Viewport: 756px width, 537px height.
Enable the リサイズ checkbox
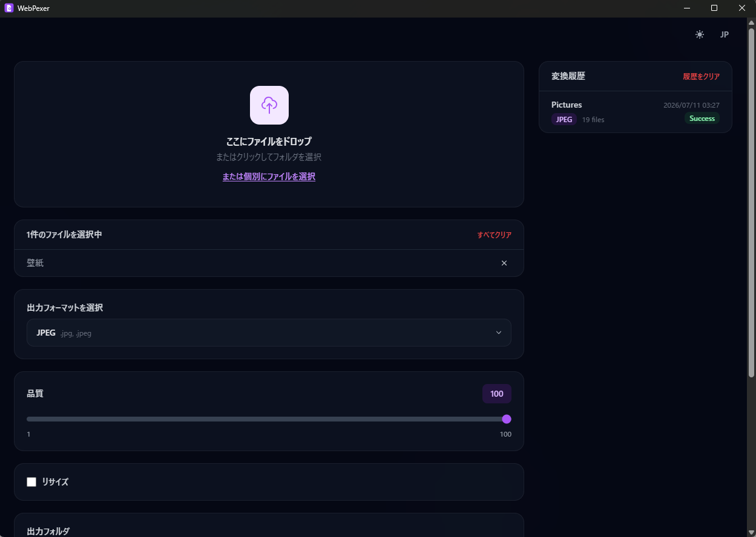31,482
